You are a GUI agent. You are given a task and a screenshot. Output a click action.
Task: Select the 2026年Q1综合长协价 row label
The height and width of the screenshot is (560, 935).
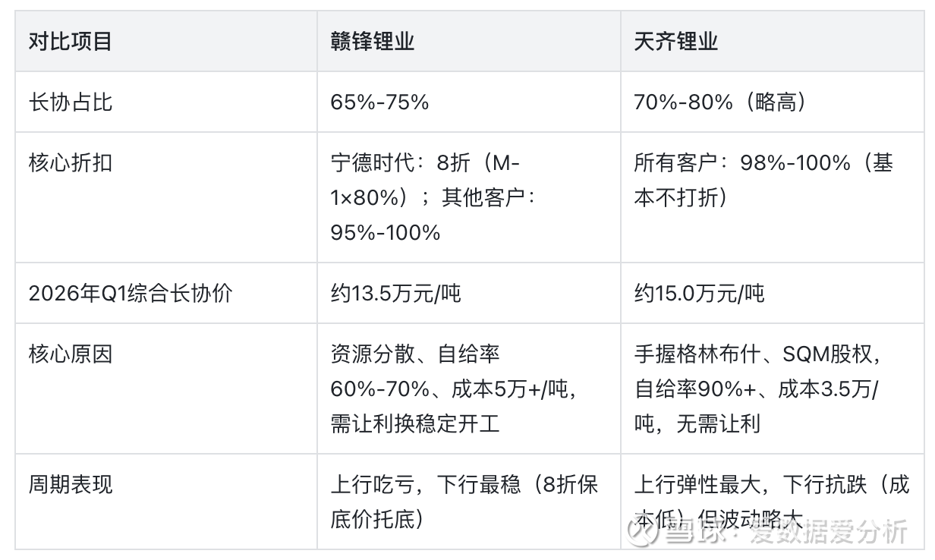[x=130, y=293]
